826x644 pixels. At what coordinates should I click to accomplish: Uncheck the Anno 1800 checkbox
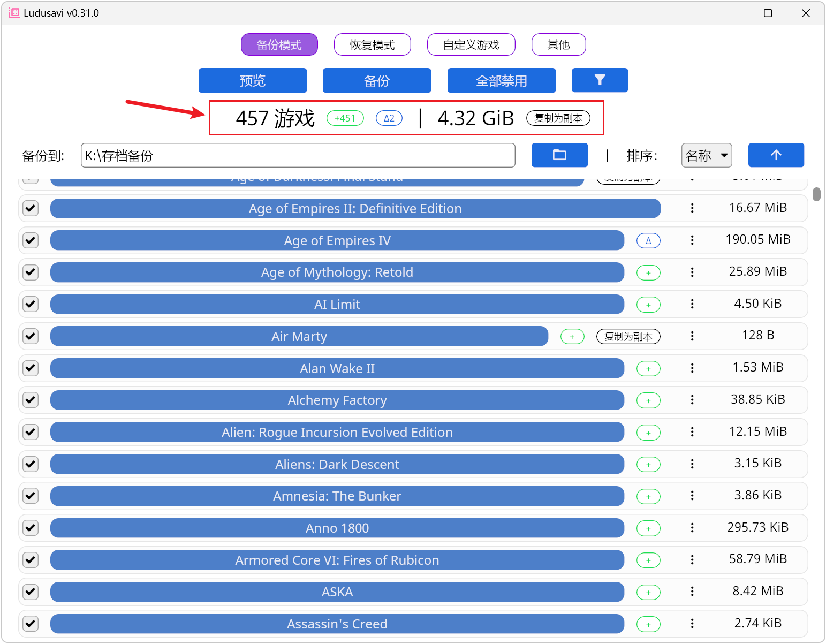(x=31, y=528)
